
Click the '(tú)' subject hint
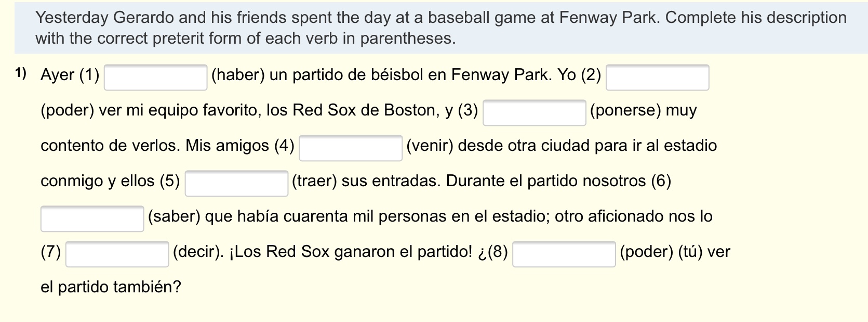690,252
